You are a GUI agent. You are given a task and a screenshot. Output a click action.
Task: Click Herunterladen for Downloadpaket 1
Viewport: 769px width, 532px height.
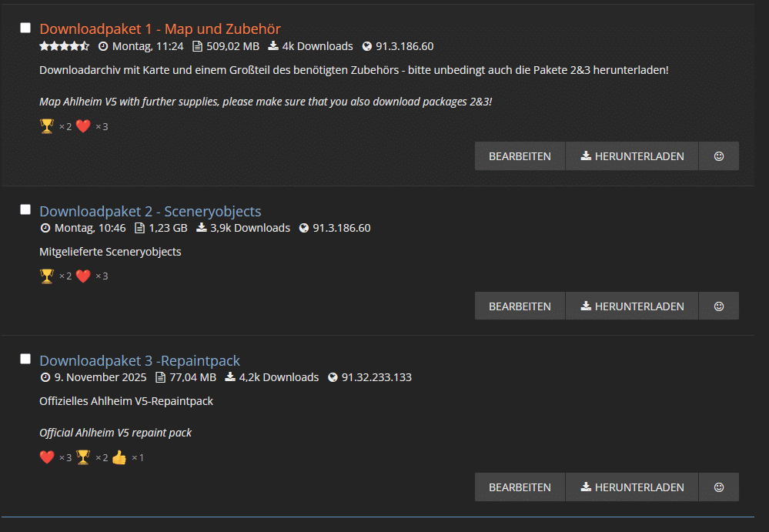tap(632, 156)
